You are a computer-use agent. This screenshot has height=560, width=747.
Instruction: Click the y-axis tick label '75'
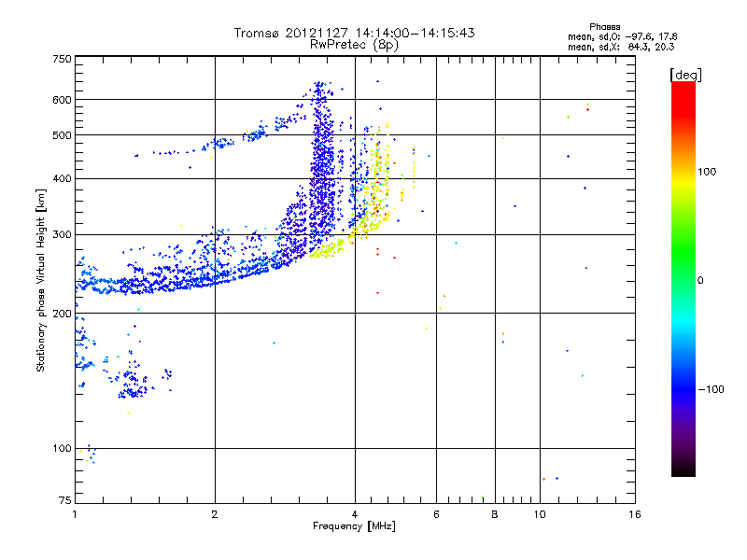[x=65, y=500]
